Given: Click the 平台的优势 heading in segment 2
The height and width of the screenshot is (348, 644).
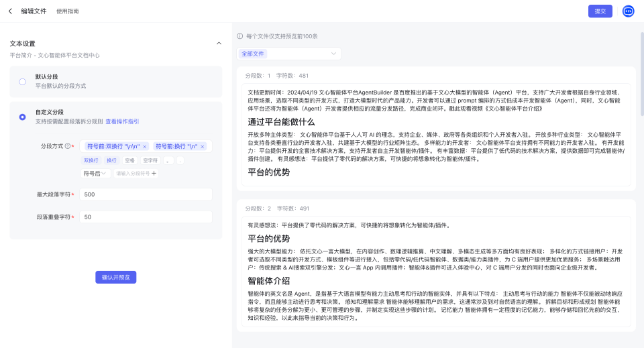Looking at the screenshot, I should tap(268, 239).
